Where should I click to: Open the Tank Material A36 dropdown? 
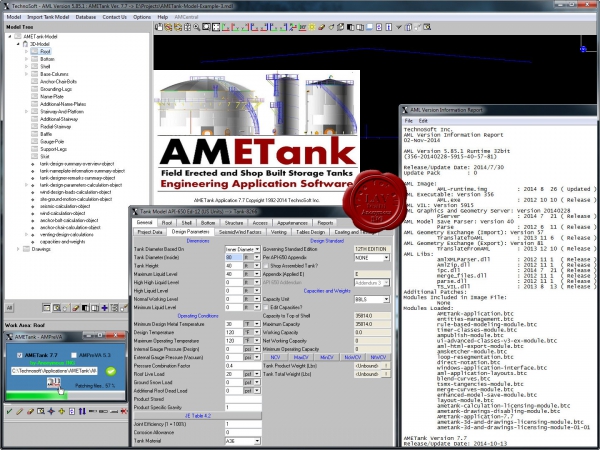pyautogui.click(x=257, y=441)
